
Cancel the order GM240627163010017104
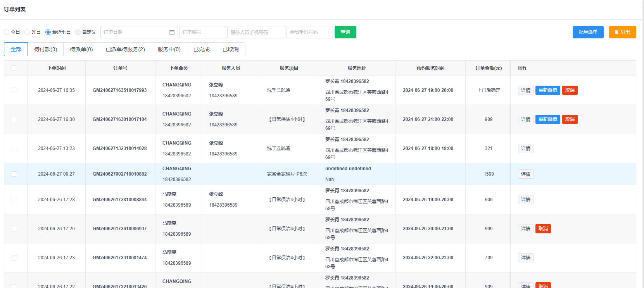[x=570, y=119]
